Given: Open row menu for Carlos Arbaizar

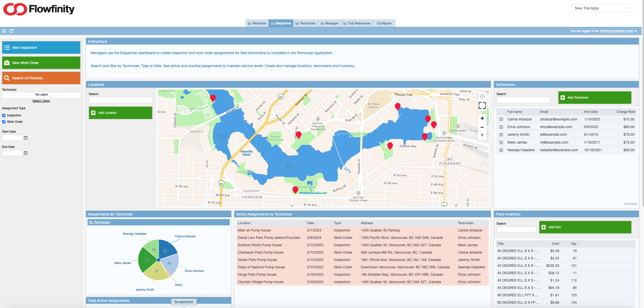Looking at the screenshot, I should (x=501, y=119).
